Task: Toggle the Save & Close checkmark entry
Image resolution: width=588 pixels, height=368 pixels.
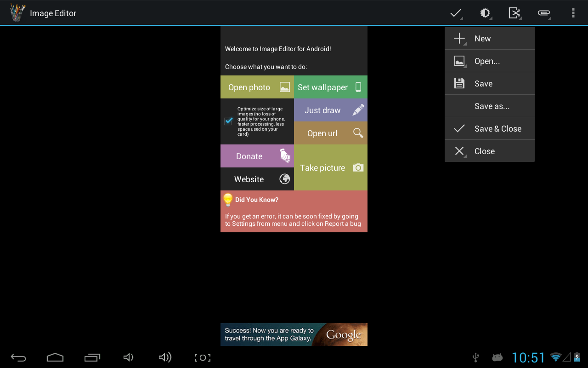Action: tap(489, 128)
